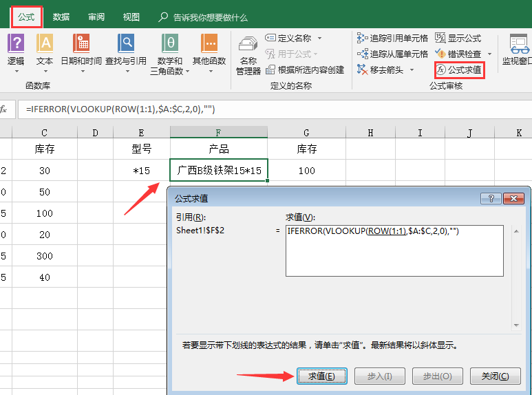This screenshot has height=395, width=532.
Task: Select the 产品 header cell
Action: (x=219, y=149)
